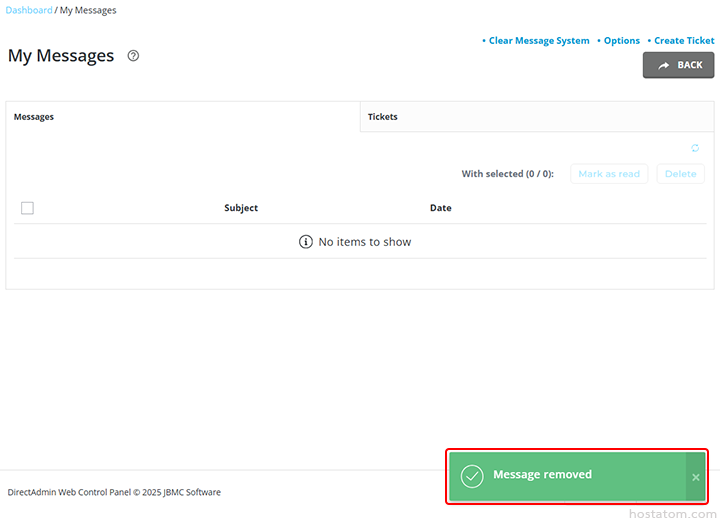Screen dimensions: 720x522
Task: Sort by the Date column header
Action: click(x=440, y=208)
